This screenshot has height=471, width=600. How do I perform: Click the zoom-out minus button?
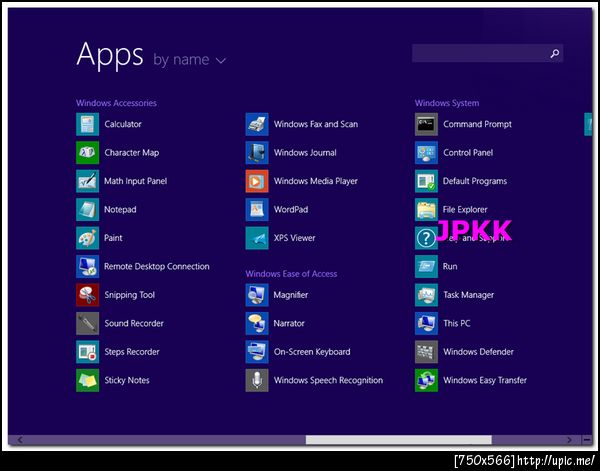click(587, 440)
